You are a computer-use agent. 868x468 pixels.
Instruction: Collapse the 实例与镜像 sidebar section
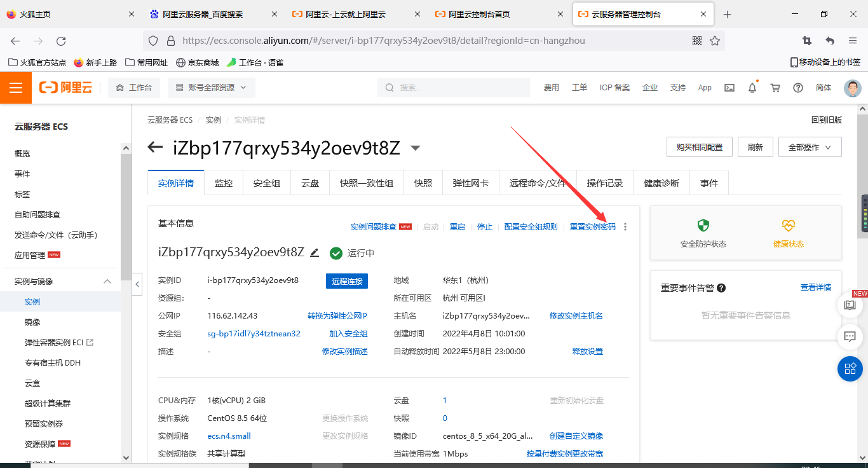[x=107, y=281]
